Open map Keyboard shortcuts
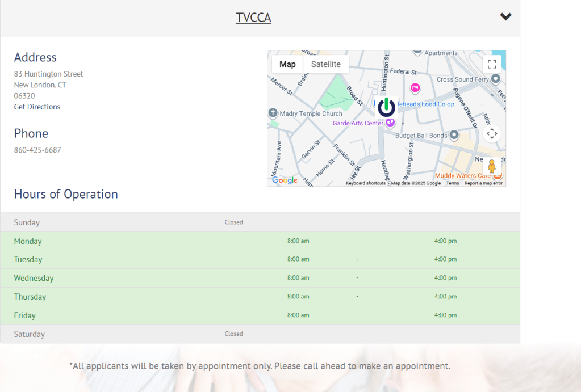 pyautogui.click(x=366, y=183)
